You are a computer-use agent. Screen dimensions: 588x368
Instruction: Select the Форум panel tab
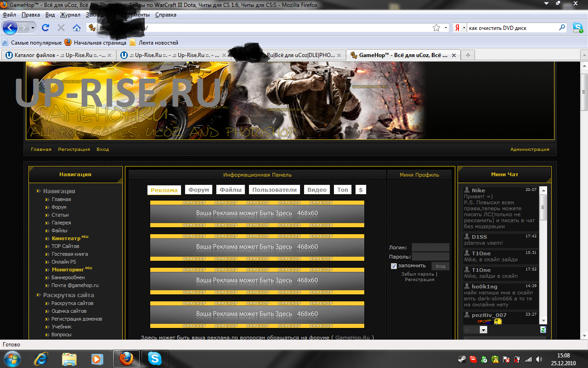coord(199,190)
